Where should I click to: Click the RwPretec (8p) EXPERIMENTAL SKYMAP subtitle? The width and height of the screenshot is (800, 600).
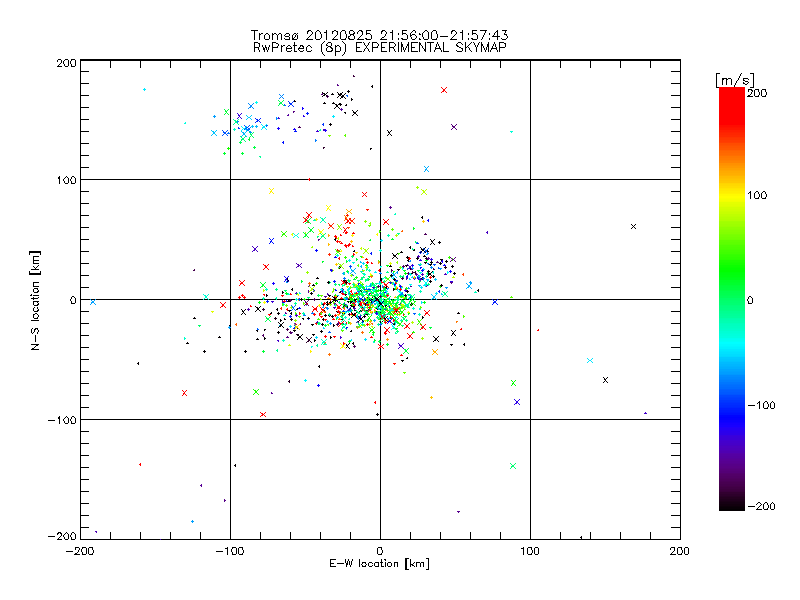380,48
